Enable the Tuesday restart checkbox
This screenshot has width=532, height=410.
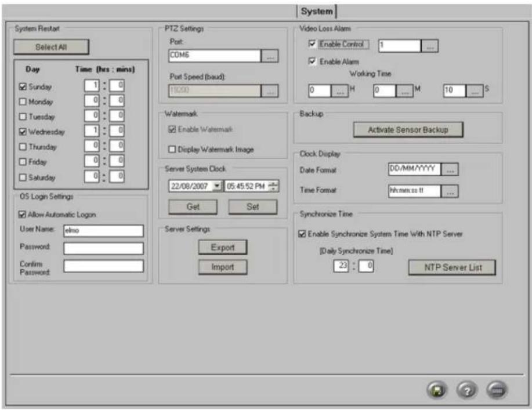point(23,117)
